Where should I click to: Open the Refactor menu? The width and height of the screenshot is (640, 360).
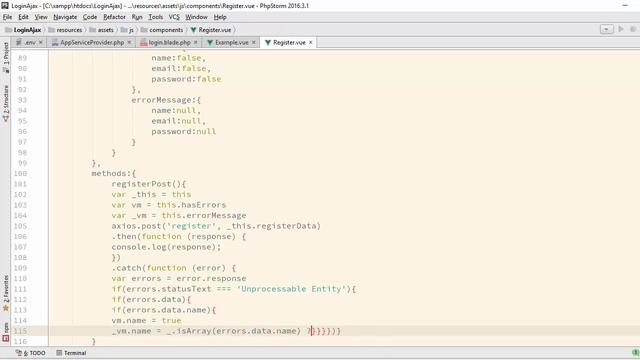pyautogui.click(x=114, y=17)
